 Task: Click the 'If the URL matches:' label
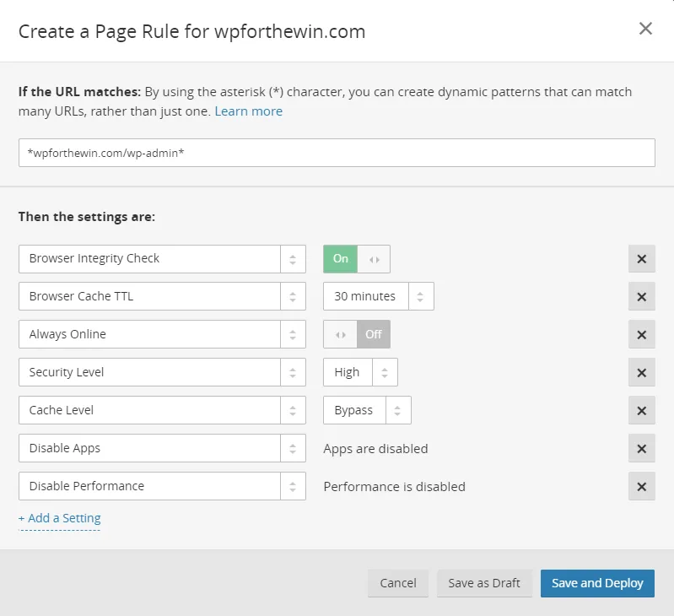tap(79, 92)
